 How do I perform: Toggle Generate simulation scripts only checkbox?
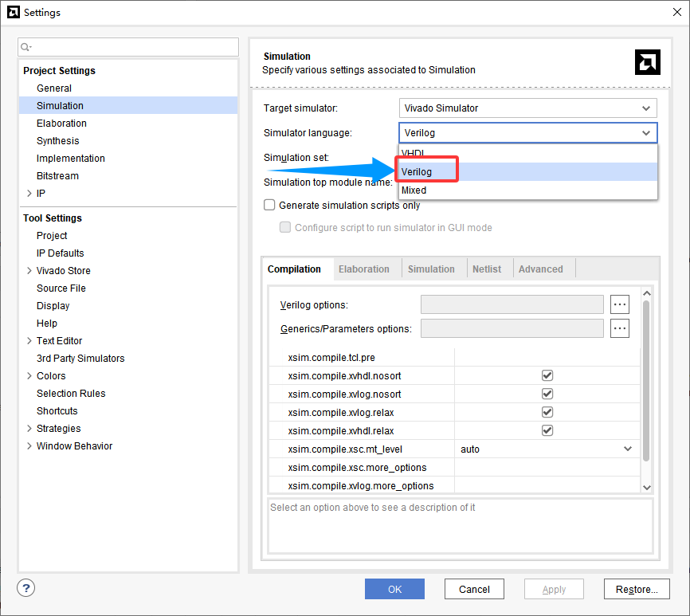269,205
